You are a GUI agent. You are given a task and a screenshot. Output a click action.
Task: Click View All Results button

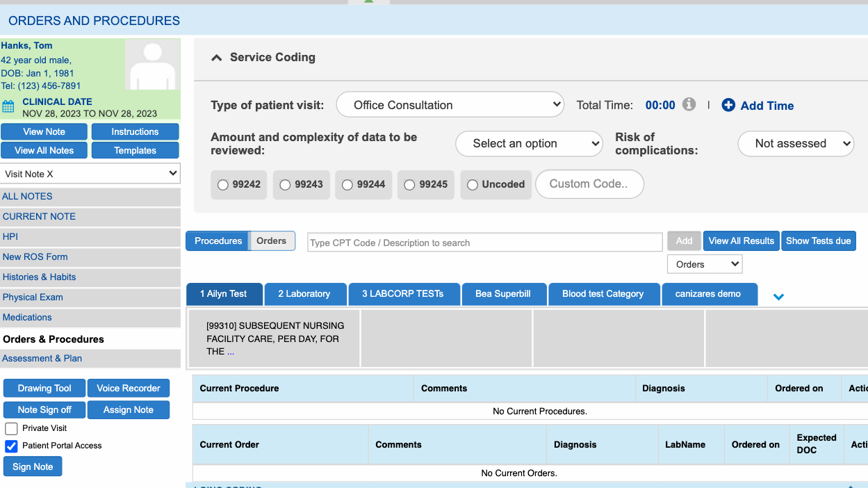coord(741,241)
